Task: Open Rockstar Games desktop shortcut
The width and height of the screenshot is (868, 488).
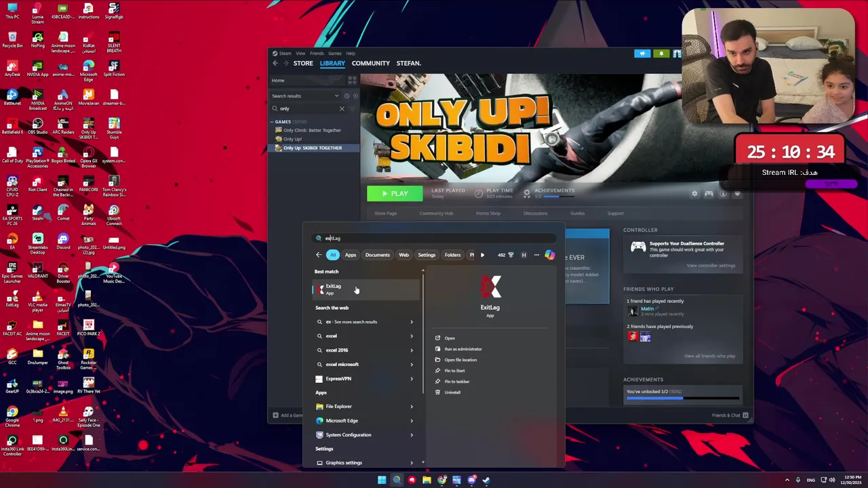Action: click(88, 359)
